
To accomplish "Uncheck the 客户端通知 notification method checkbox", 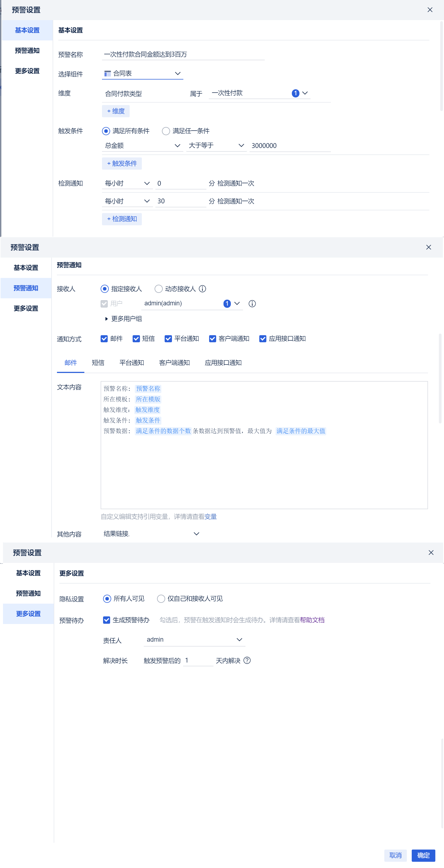I will pyautogui.click(x=212, y=339).
